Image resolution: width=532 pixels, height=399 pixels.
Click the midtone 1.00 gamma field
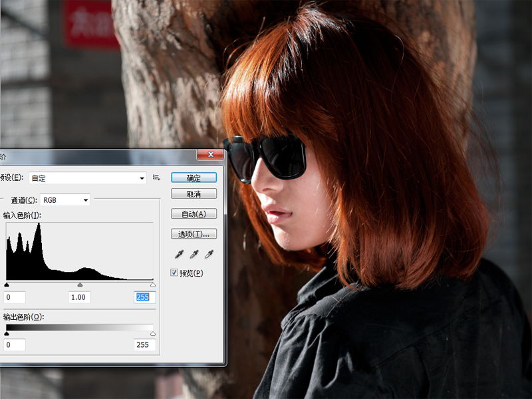(79, 297)
